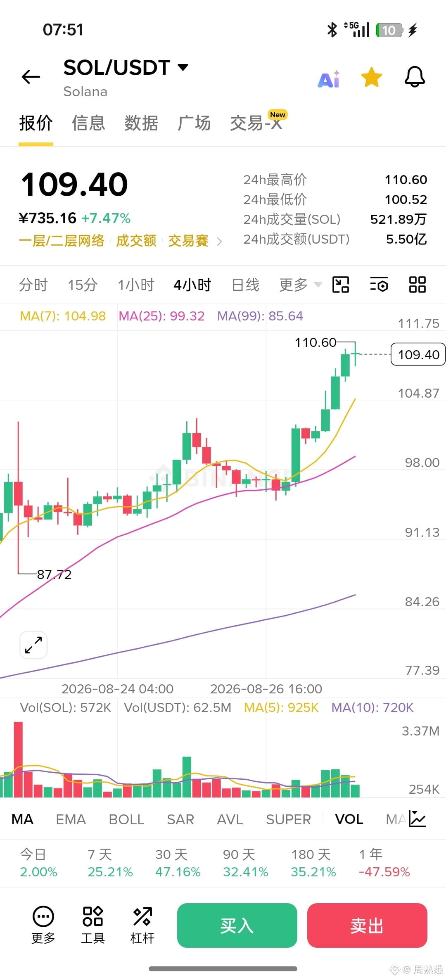The width and height of the screenshot is (446, 980).
Task: Tap the battery indicator in status bar
Action: pyautogui.click(x=389, y=30)
